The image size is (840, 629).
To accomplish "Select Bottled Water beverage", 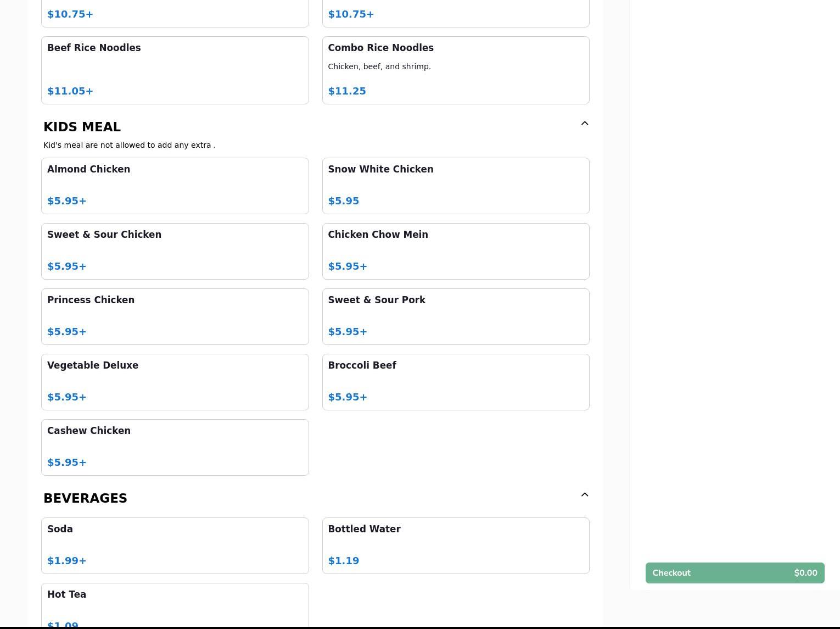I will coord(455,545).
